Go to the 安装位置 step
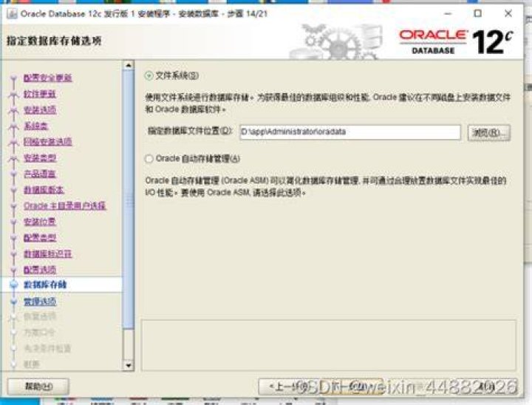This screenshot has height=405, width=532. (x=40, y=222)
